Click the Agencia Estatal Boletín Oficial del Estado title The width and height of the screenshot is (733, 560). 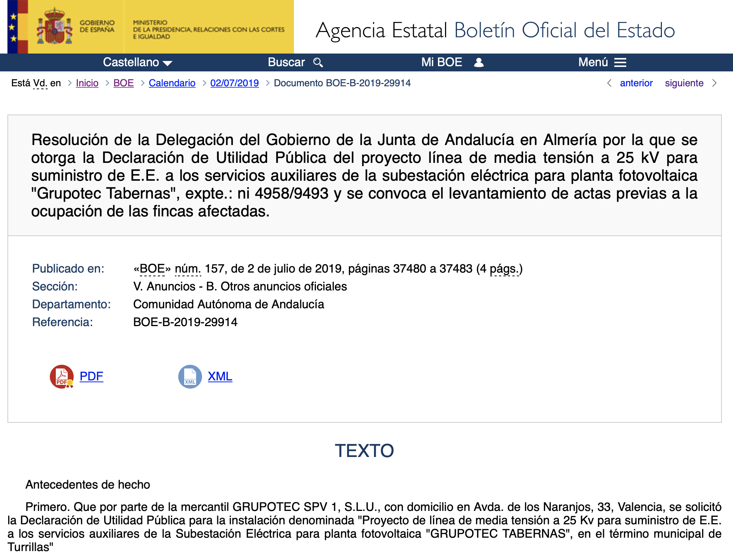coord(495,30)
